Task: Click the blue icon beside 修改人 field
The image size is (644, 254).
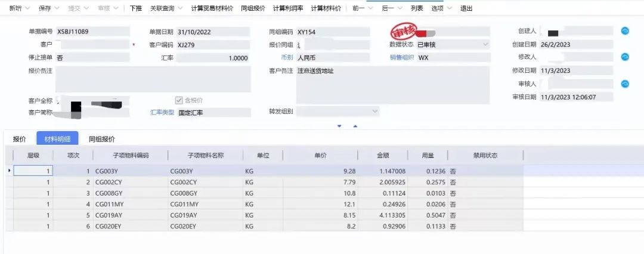Action: [x=625, y=57]
